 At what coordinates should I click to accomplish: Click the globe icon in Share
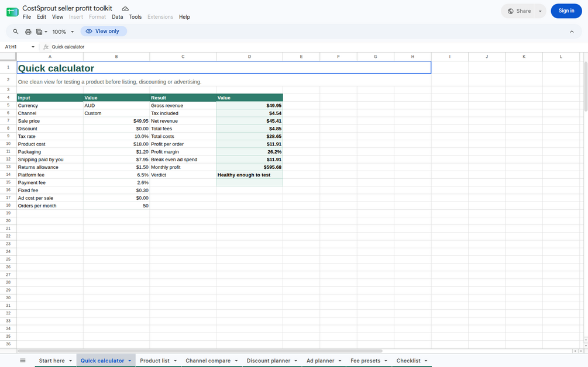coord(510,11)
